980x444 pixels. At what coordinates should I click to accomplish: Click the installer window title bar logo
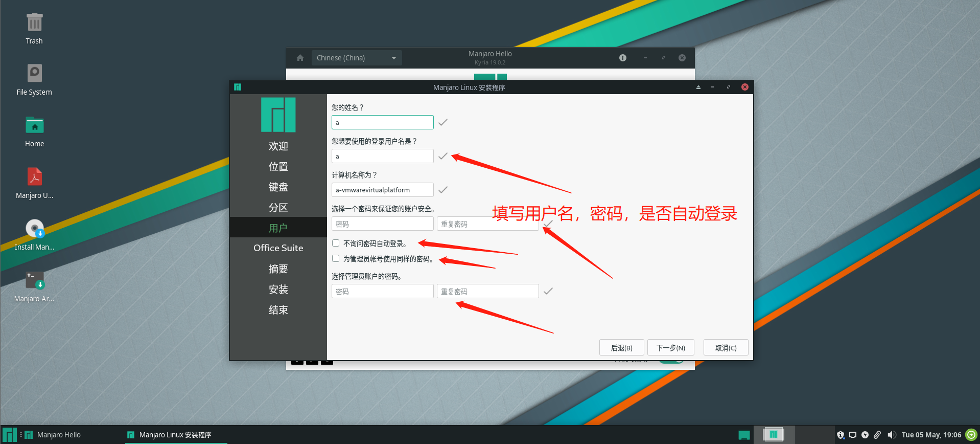coord(237,87)
